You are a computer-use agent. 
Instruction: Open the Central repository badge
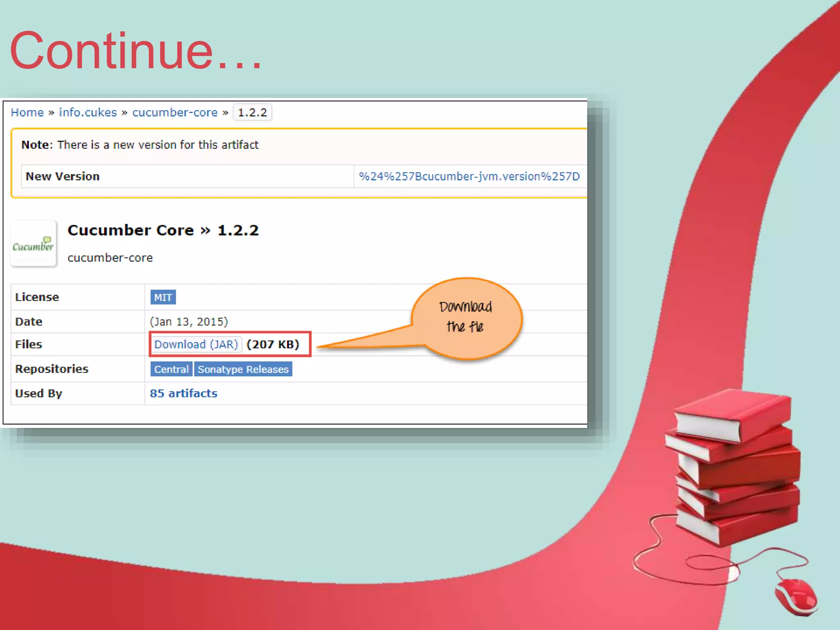pyautogui.click(x=171, y=369)
